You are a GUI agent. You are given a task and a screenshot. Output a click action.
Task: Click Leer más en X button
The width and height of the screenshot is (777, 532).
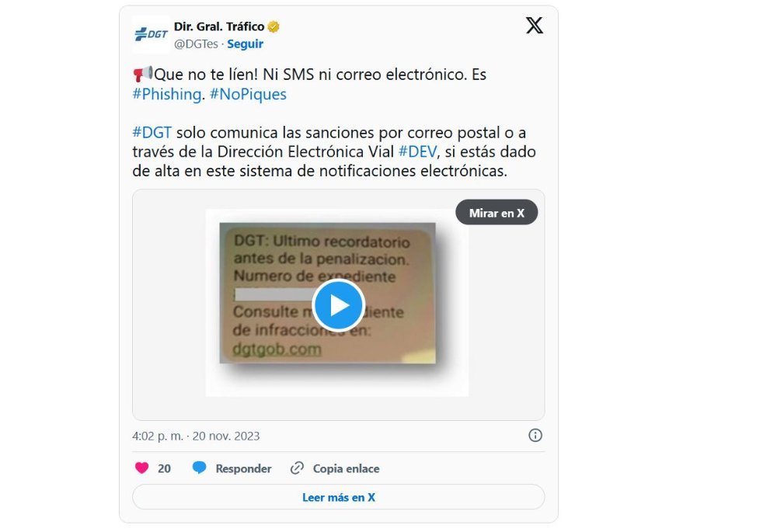pos(339,497)
